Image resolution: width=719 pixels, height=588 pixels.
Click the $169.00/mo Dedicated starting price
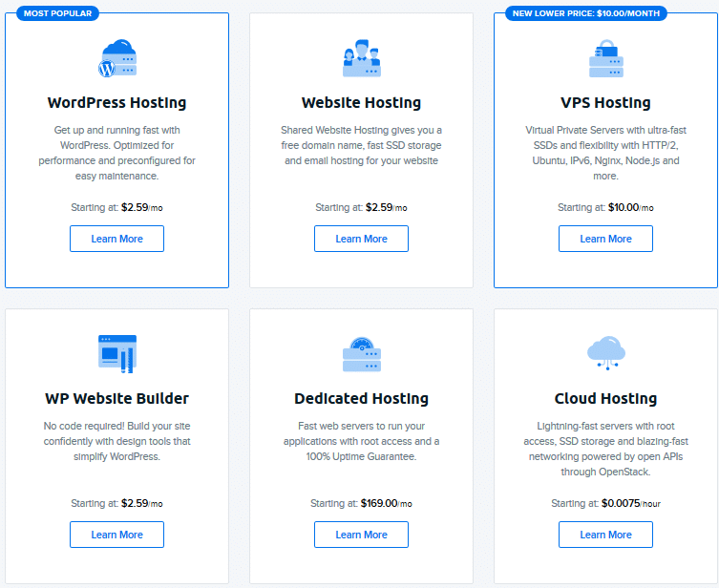tap(386, 504)
